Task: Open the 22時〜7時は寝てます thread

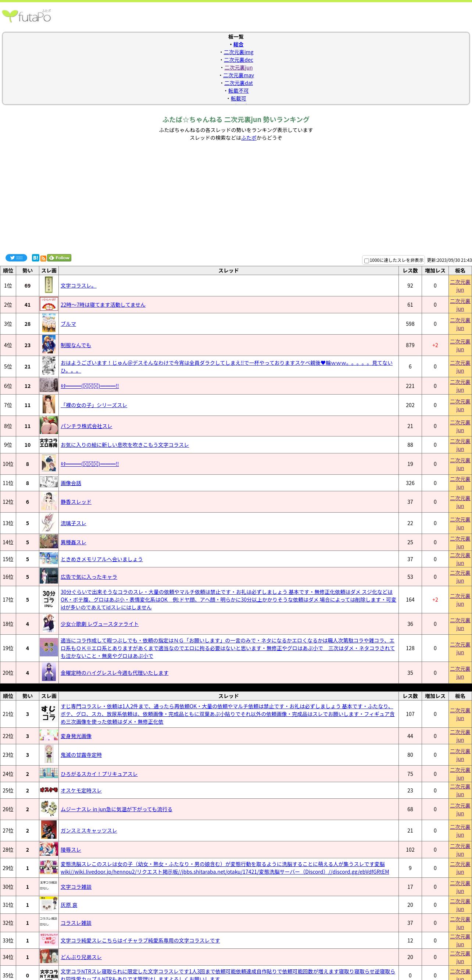Action: 103,305
